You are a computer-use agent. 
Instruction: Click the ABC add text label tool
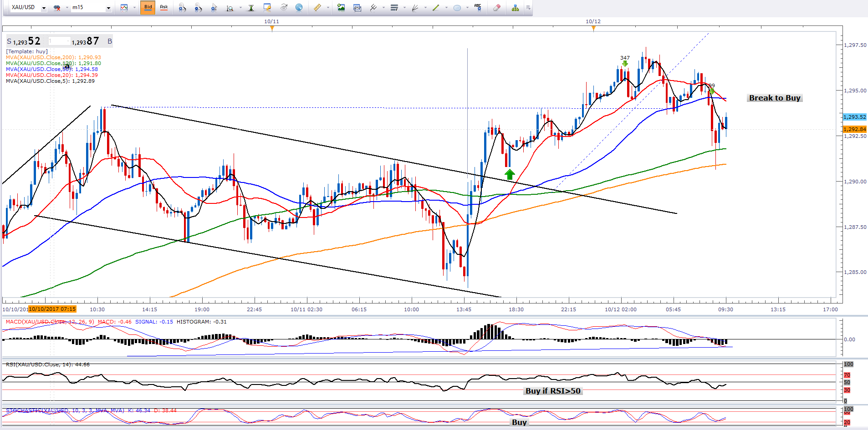point(477,7)
